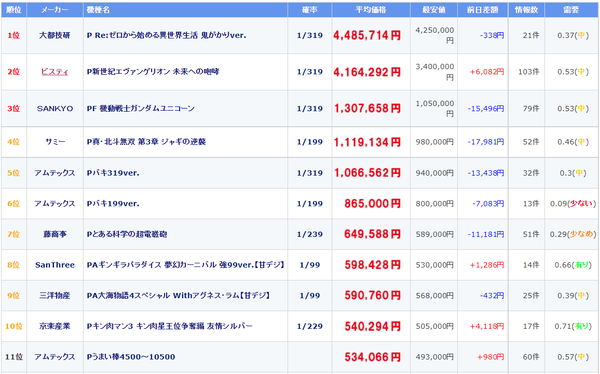The height and width of the screenshot is (374, 600).
Task: Open the ビスティ maker link
Action: click(x=55, y=72)
